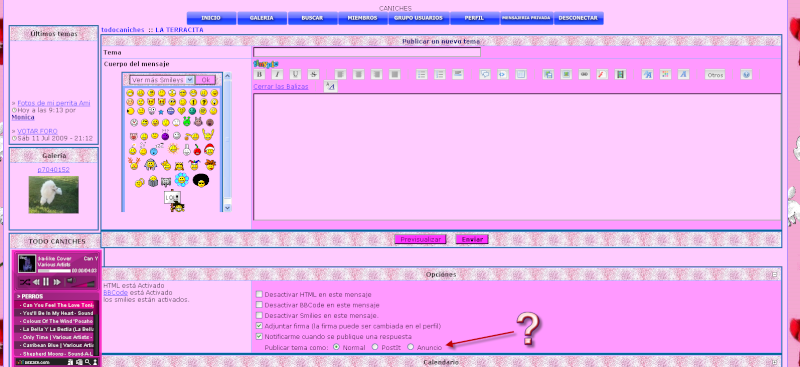Collapse the Opciones panel

tap(774, 275)
